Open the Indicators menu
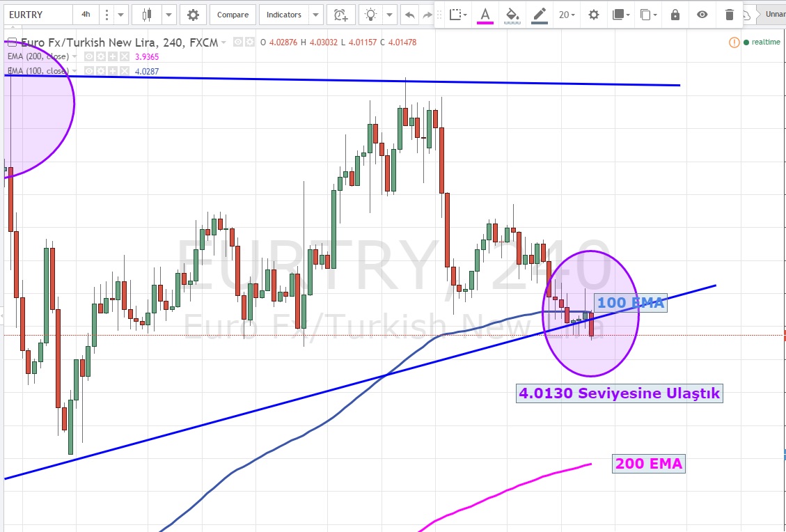The width and height of the screenshot is (786, 532). tap(284, 15)
